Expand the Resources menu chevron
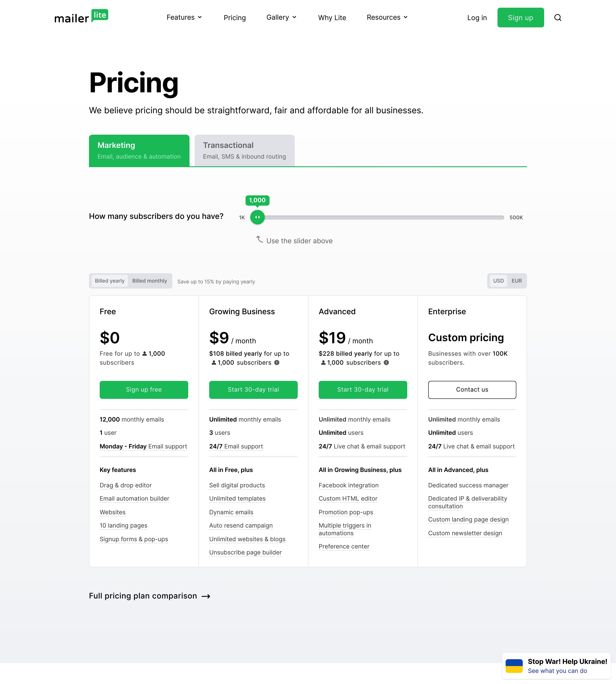616x684 pixels. click(406, 17)
